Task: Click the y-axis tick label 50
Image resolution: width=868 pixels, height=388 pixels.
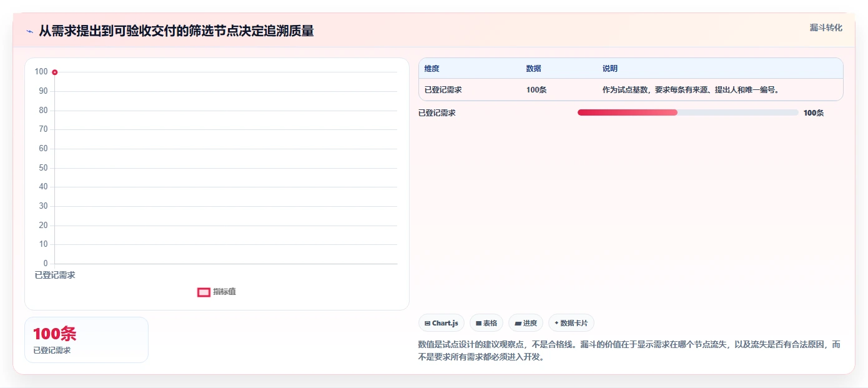Action: 43,168
